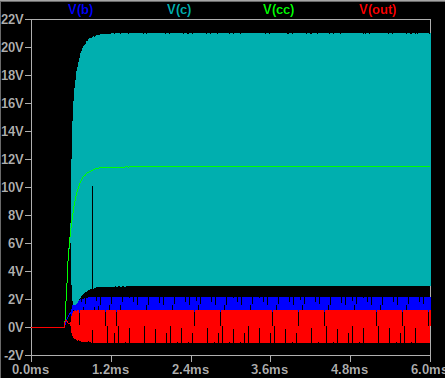Select the green V(cc) trace label
Image resolution: width=445 pixels, height=378 pixels.
(x=279, y=10)
